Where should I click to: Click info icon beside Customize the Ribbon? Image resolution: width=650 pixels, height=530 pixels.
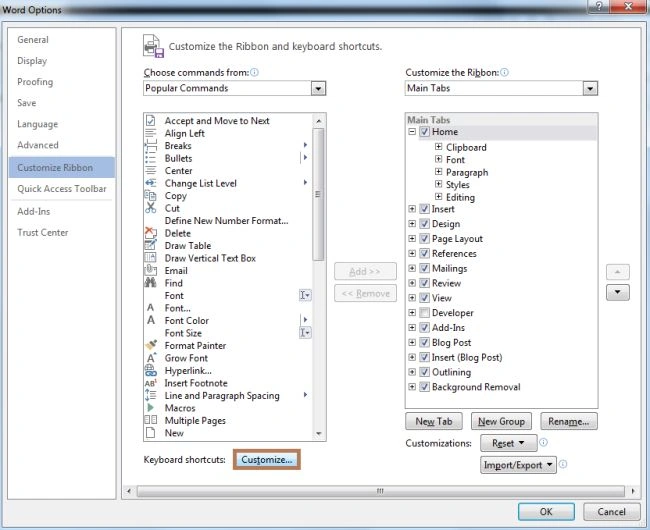click(504, 73)
